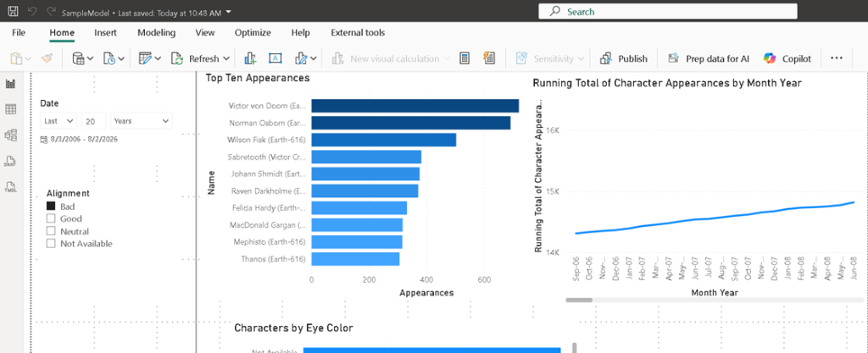Select the Norman Osborn bar
This screenshot has width=868, height=353.
[411, 123]
